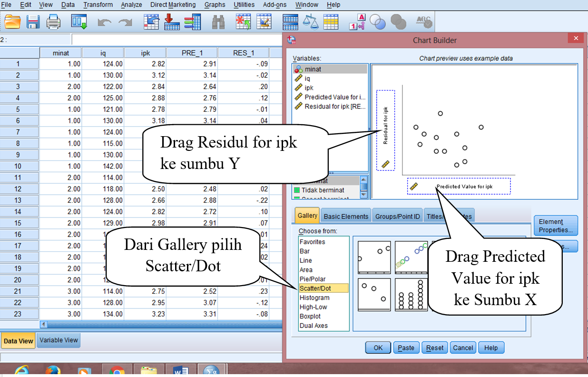Pick the first Simple Scatter gallery thumbnail
This screenshot has height=377, width=588.
click(x=374, y=258)
